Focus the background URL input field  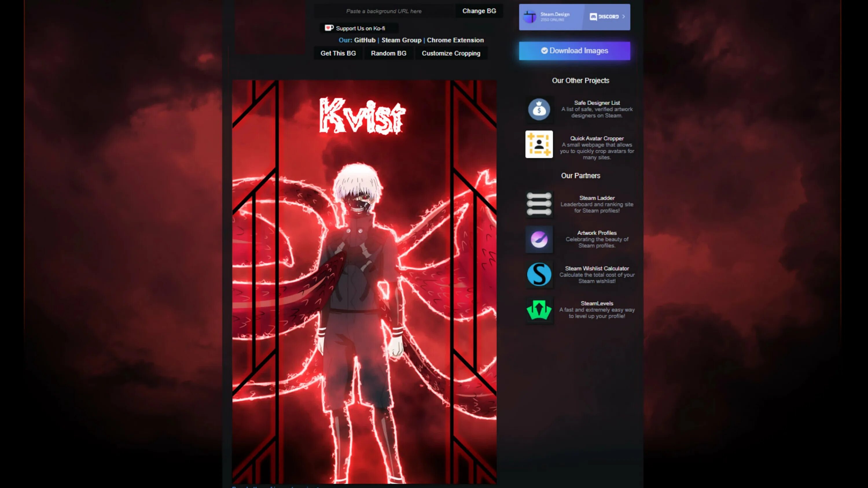pyautogui.click(x=384, y=11)
